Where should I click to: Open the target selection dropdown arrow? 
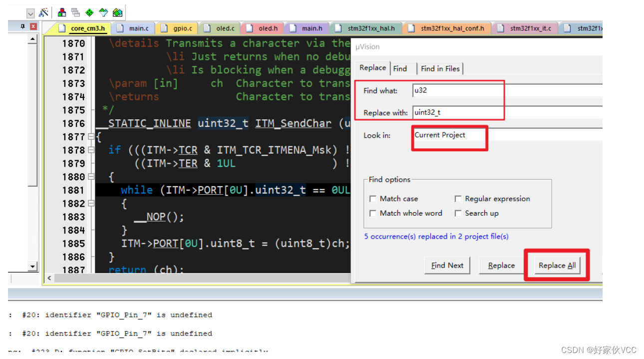(30, 12)
